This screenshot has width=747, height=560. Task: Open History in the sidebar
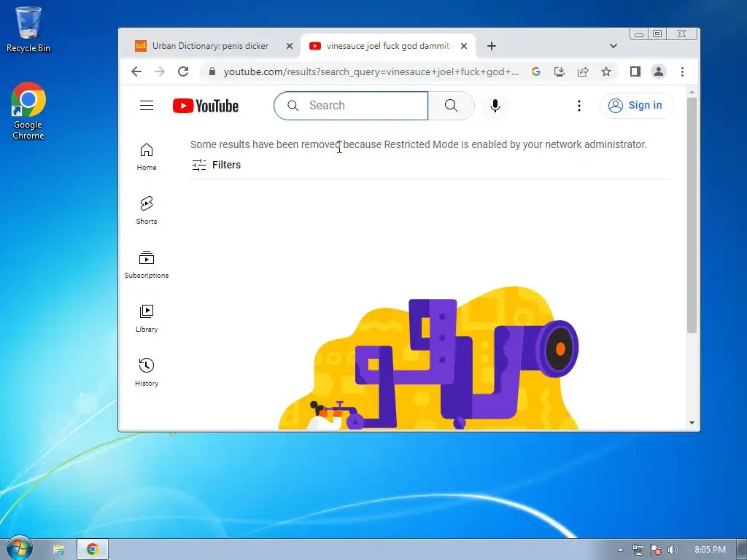pyautogui.click(x=146, y=373)
